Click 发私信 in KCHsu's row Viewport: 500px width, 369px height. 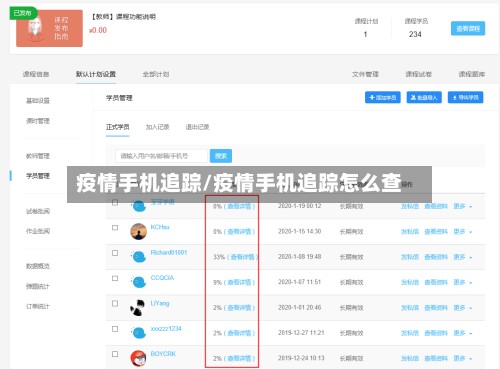410,232
